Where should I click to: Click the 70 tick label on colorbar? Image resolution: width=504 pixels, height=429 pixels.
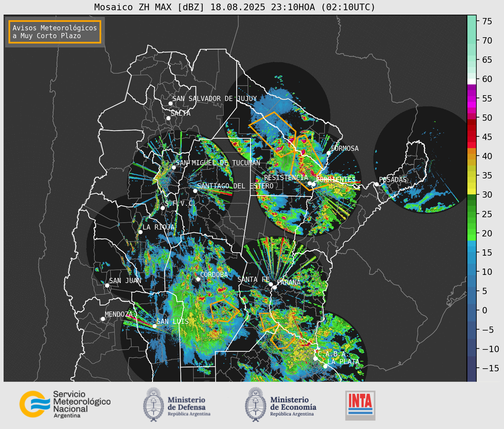click(x=487, y=41)
